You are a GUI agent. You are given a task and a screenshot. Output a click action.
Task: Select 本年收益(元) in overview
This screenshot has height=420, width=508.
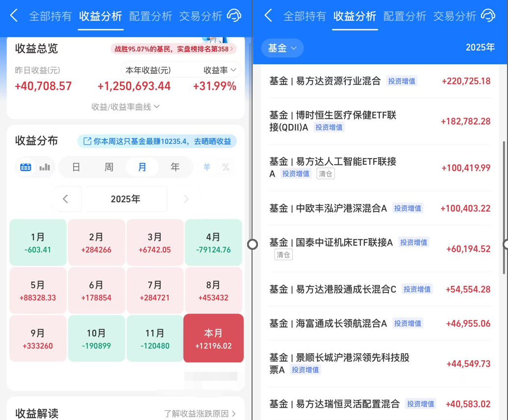click(148, 70)
